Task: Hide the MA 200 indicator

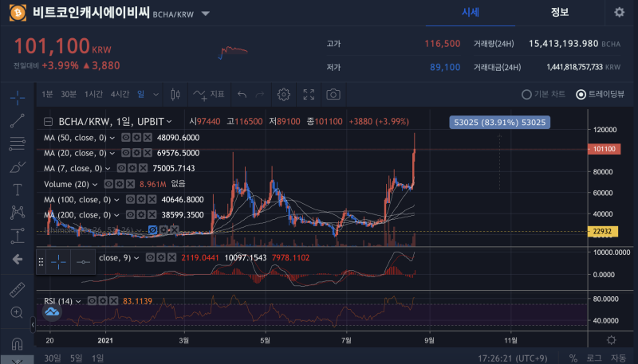Action: point(130,214)
